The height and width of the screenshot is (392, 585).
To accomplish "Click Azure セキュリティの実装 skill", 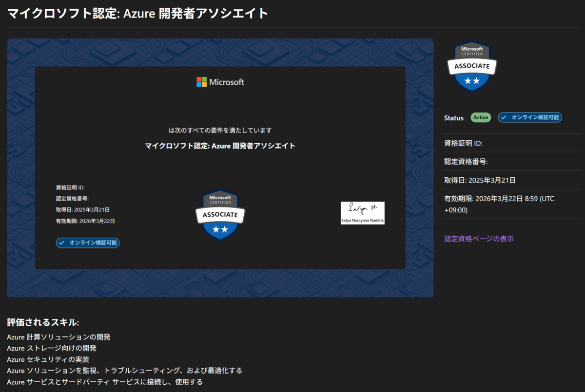I will pyautogui.click(x=48, y=359).
